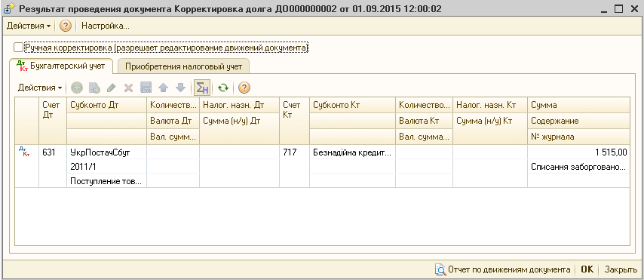Click the Субконто Кт column header

[352, 105]
